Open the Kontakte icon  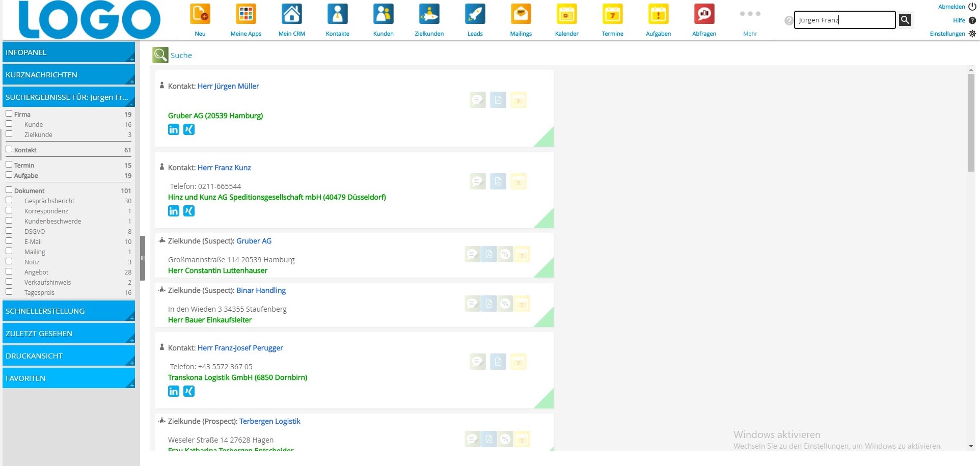pos(338,14)
